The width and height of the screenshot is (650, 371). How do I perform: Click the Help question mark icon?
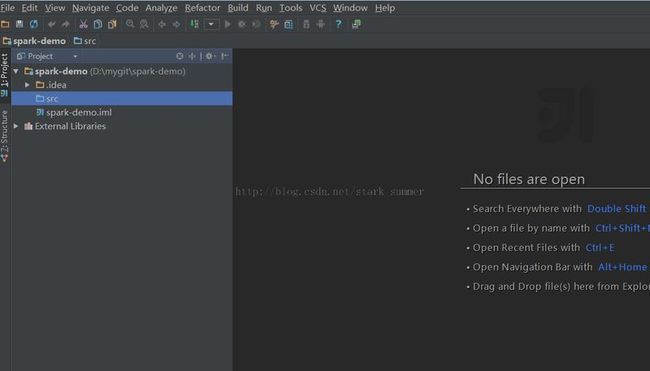339,24
